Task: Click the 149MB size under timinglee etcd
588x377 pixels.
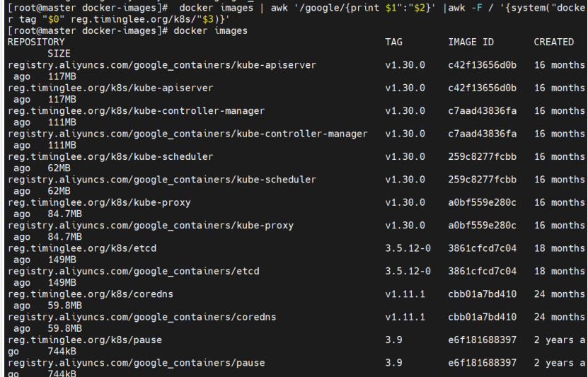Action: pyautogui.click(x=62, y=260)
